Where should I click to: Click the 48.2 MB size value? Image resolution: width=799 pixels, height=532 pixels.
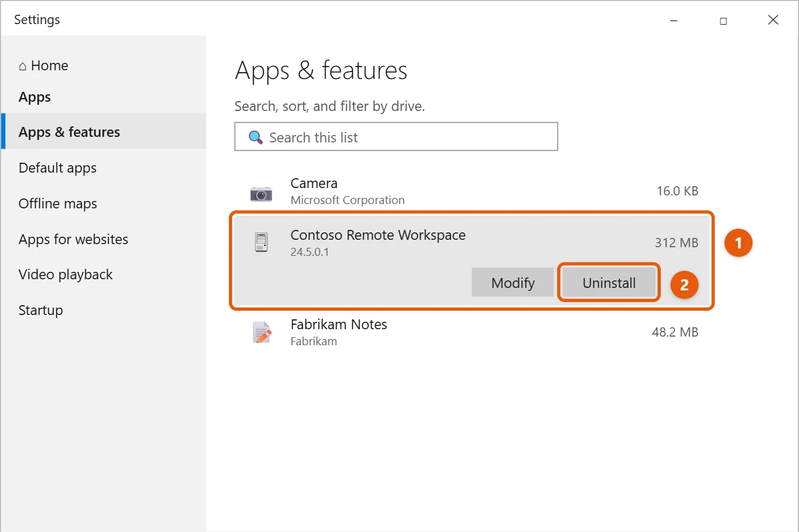click(675, 332)
